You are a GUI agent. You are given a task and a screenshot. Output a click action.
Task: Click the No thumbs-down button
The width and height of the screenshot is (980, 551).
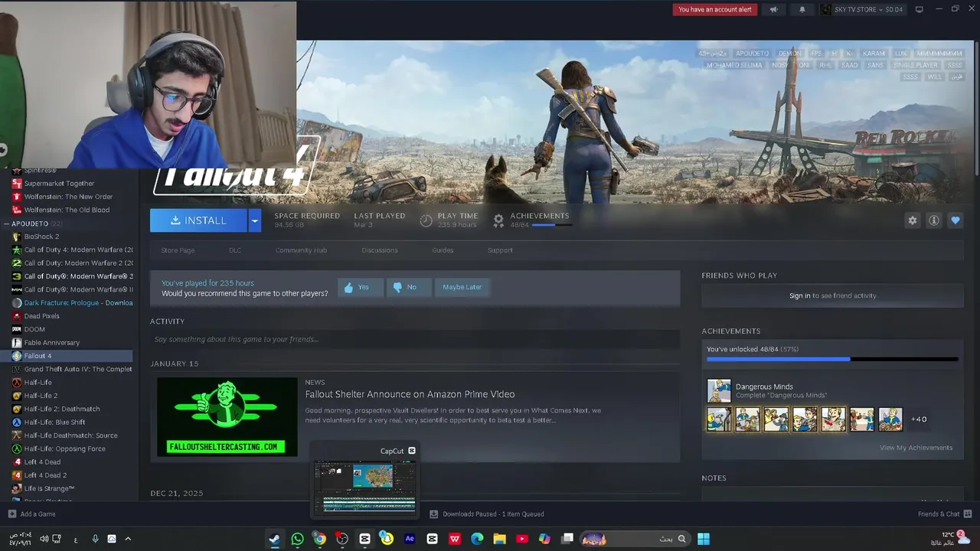[409, 287]
